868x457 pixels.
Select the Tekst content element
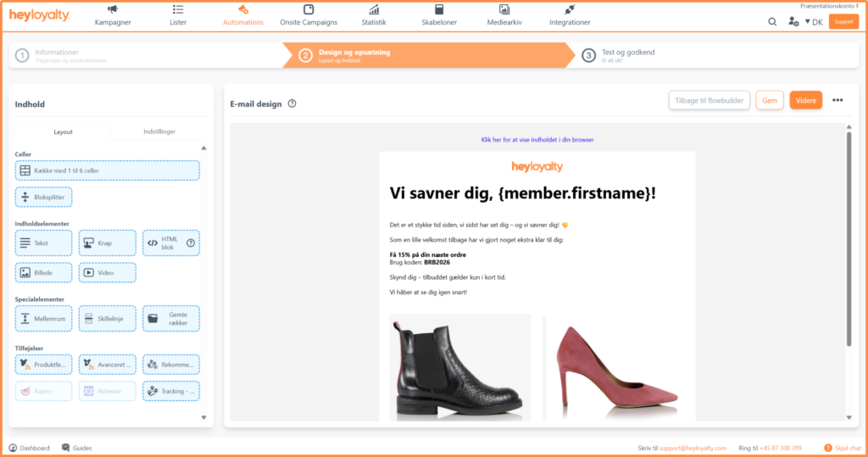44,243
